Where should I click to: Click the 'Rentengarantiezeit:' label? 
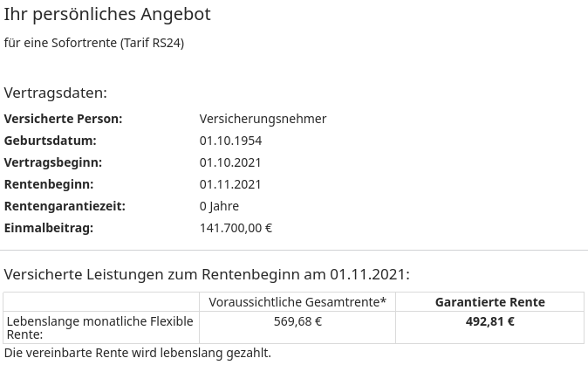(65, 206)
